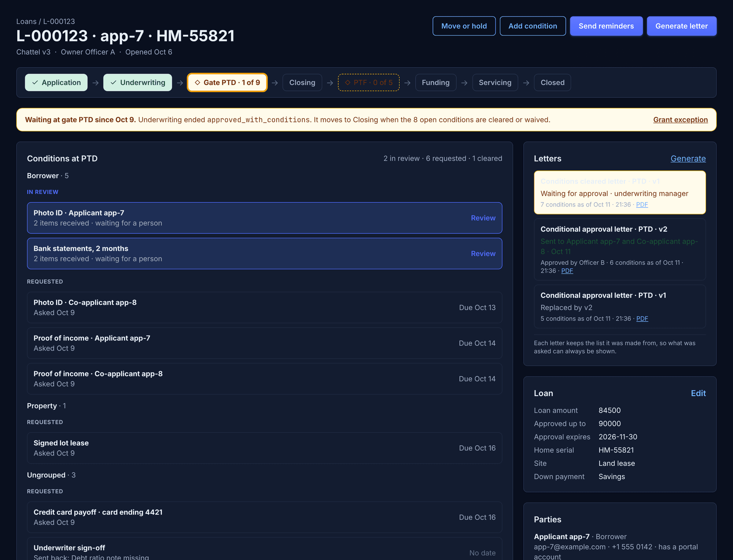Open Proof of income Applicant app-7 condition

[264, 343]
